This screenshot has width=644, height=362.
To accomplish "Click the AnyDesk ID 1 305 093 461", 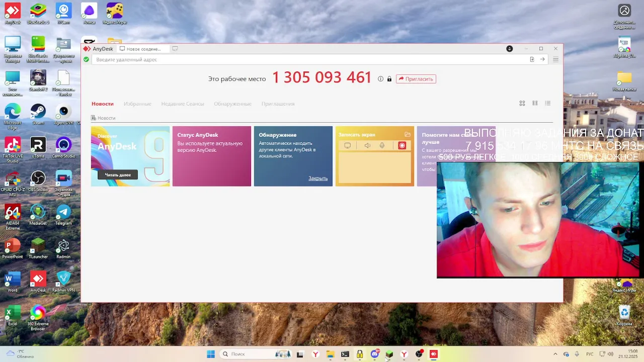I will 322,77.
